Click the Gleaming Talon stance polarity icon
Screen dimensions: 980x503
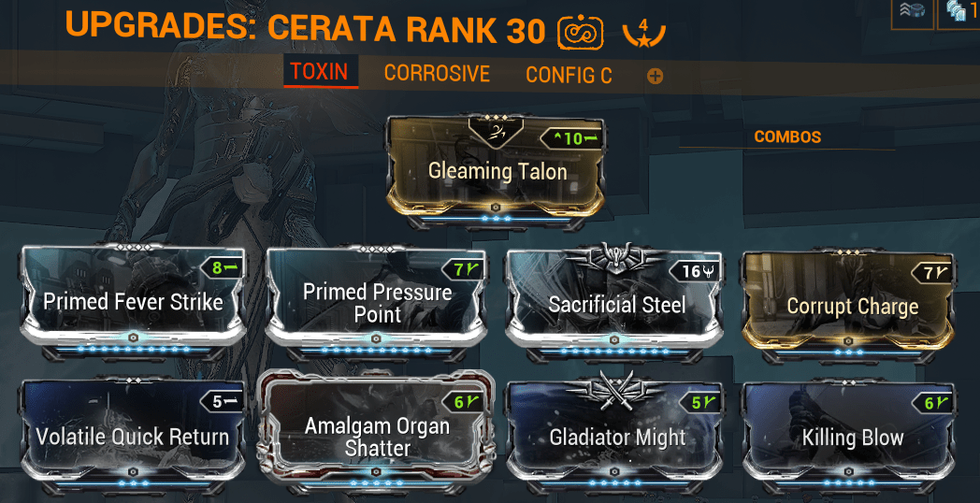(x=496, y=132)
